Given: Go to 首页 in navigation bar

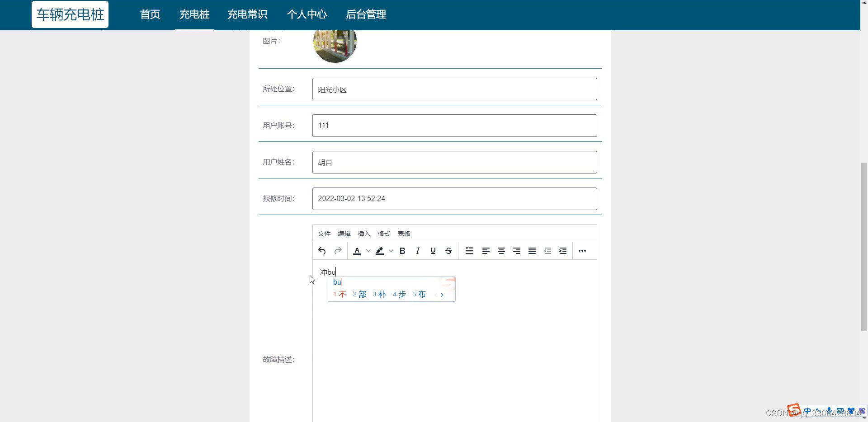Looking at the screenshot, I should coord(150,14).
